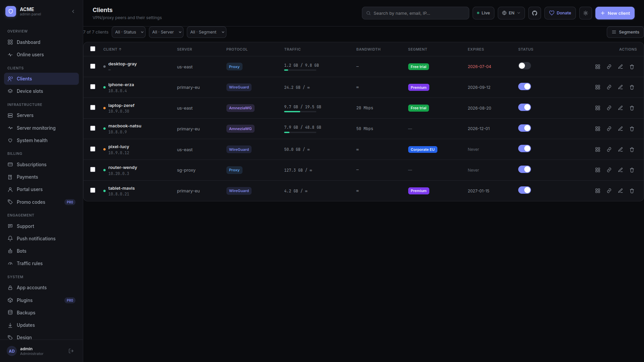
Task: Click link icon for macbook-natsu row
Action: (x=609, y=129)
